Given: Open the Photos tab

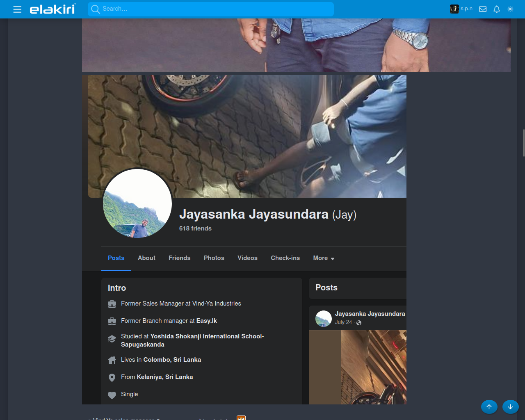Looking at the screenshot, I should (214, 258).
